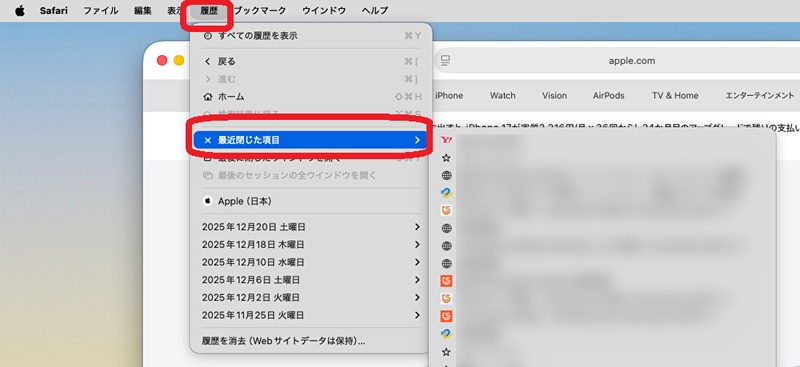Image resolution: width=800 pixels, height=367 pixels.
Task: Close the Safari window with red button
Action: pos(162,60)
